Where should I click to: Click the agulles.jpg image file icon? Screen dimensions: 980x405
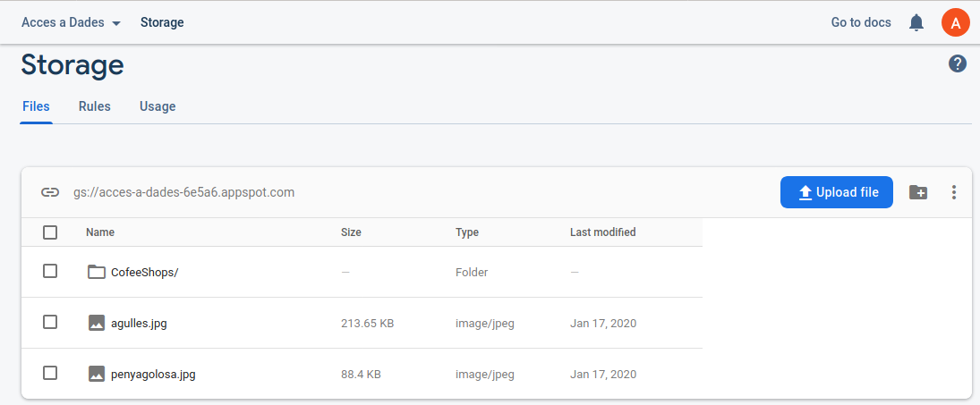(x=97, y=323)
